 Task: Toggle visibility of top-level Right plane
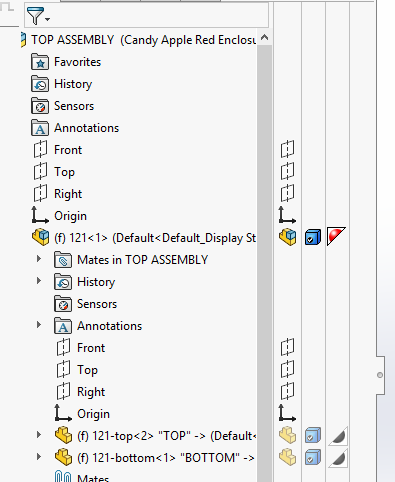pyautogui.click(x=287, y=193)
